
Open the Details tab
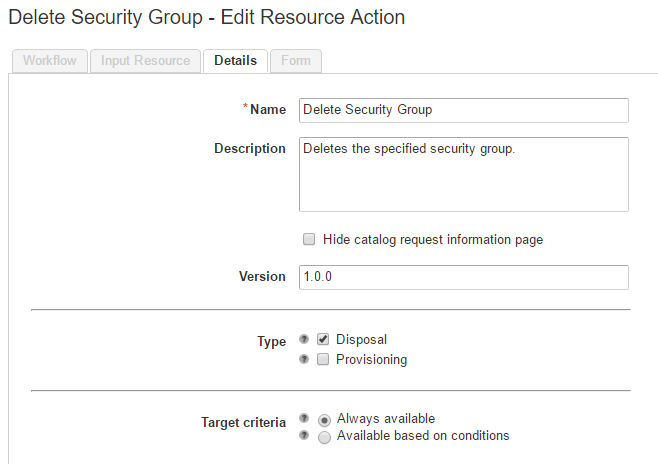[235, 61]
